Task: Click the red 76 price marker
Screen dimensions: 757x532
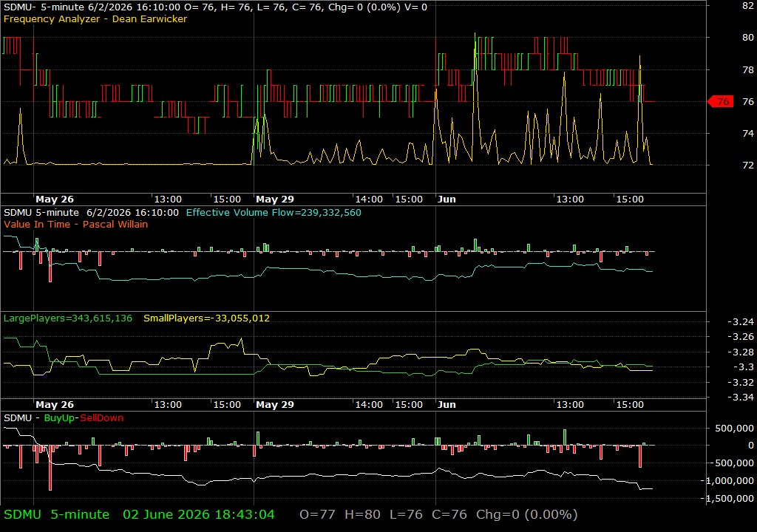Action: [720, 101]
